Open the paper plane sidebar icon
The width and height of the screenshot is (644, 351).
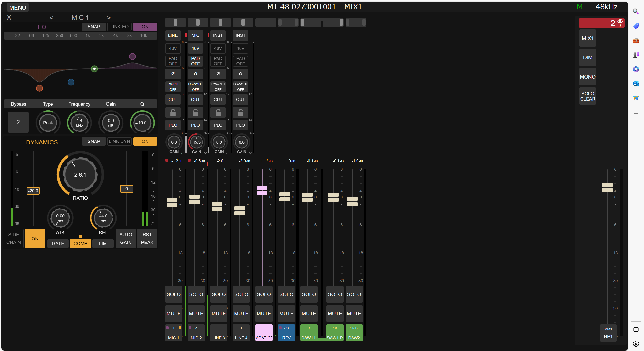636,98
